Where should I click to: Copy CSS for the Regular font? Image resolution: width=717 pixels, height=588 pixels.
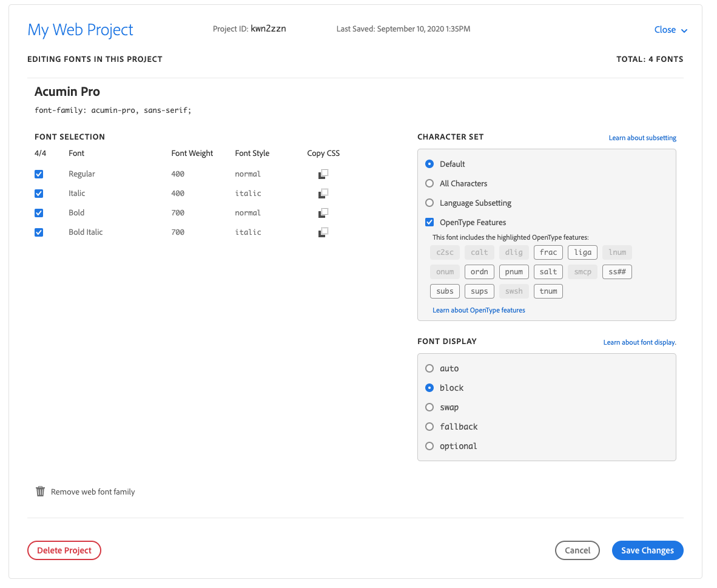pos(323,174)
